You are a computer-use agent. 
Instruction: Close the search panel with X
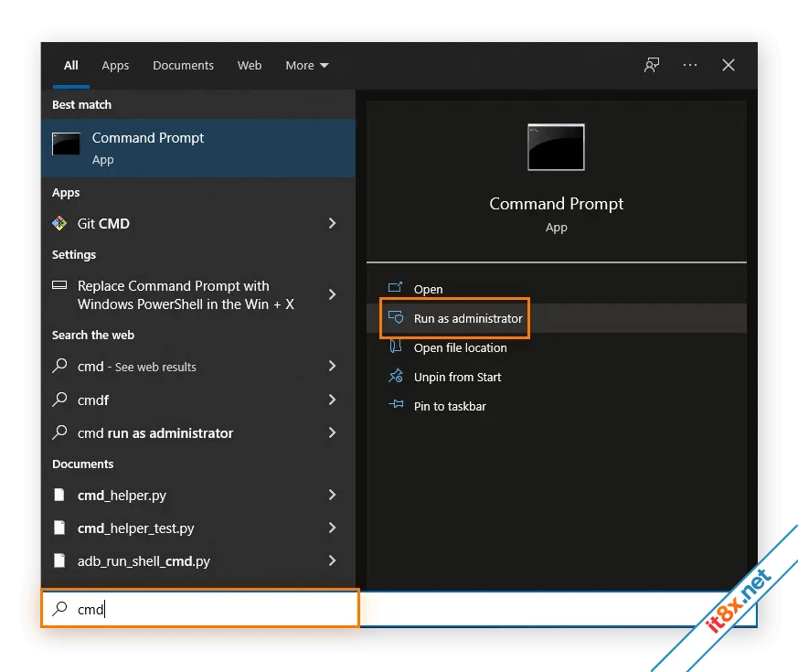(x=729, y=65)
